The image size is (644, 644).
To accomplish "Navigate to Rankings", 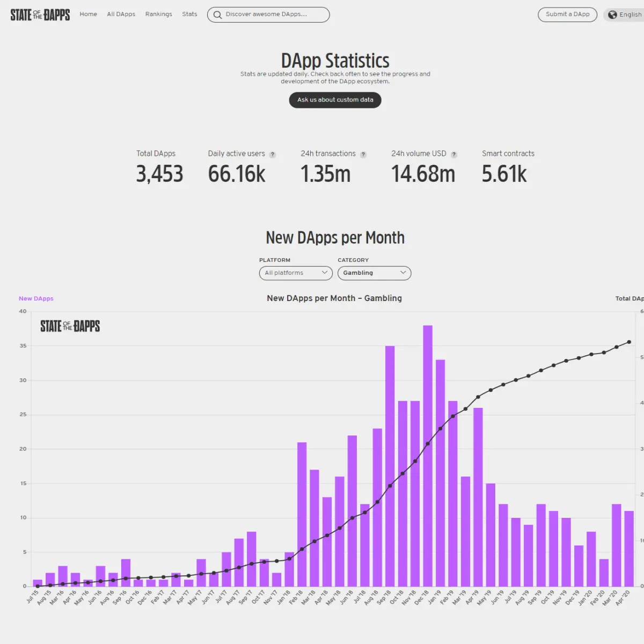I will (159, 14).
